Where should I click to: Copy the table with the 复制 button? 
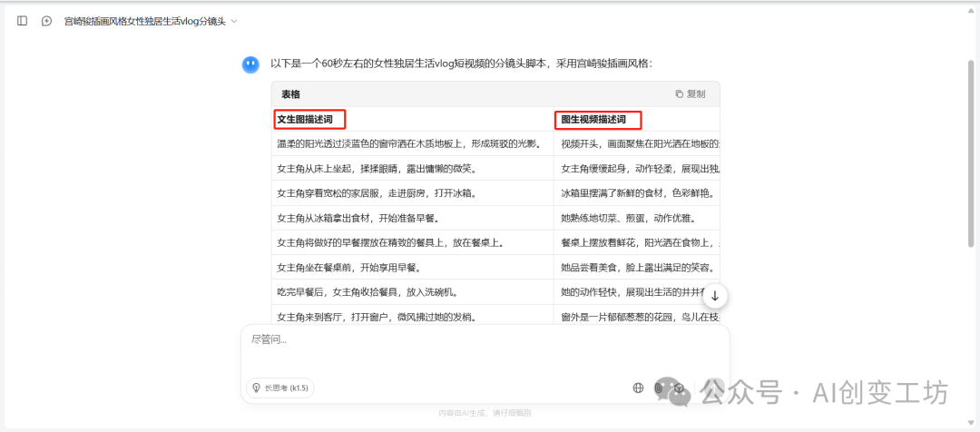(690, 93)
